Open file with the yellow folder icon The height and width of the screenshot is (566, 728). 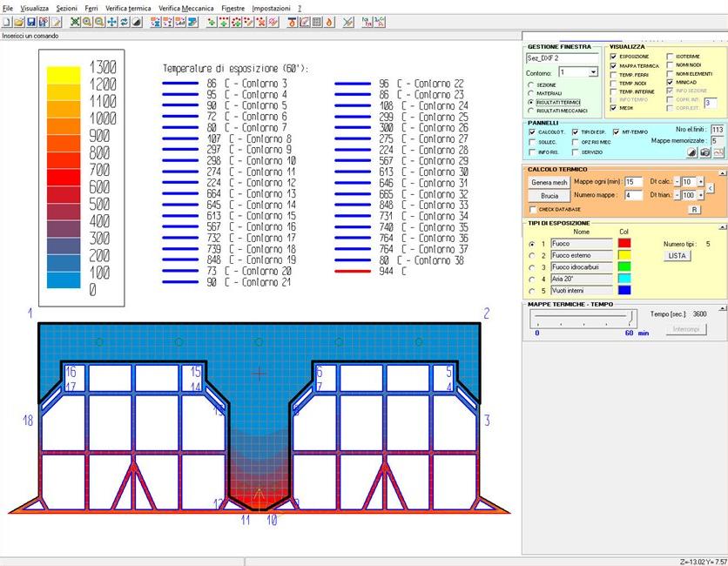[18, 22]
